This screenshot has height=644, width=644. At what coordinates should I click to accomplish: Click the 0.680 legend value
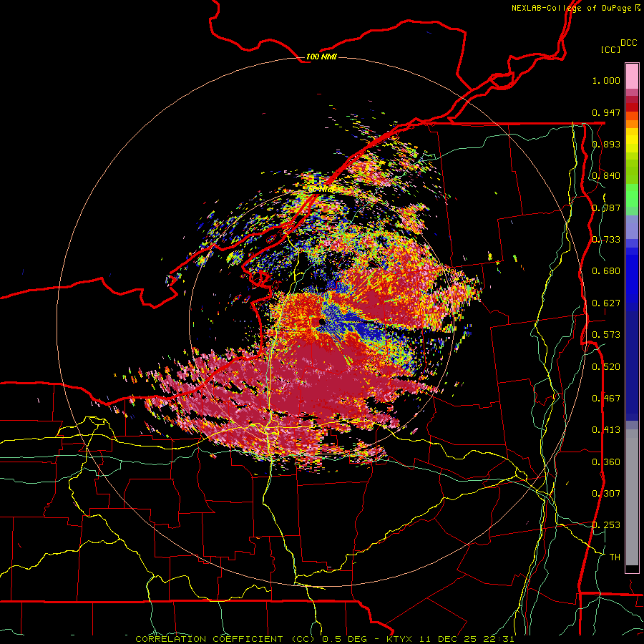[606, 271]
